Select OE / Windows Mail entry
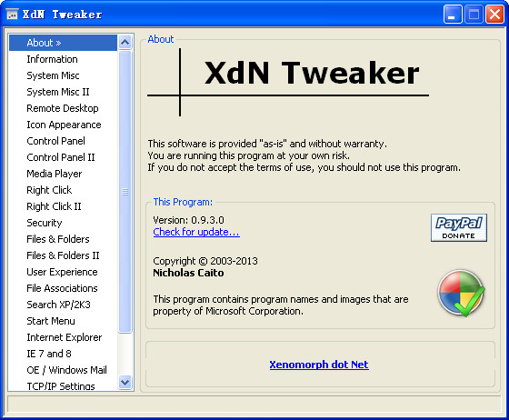This screenshot has width=509, height=420. click(63, 370)
